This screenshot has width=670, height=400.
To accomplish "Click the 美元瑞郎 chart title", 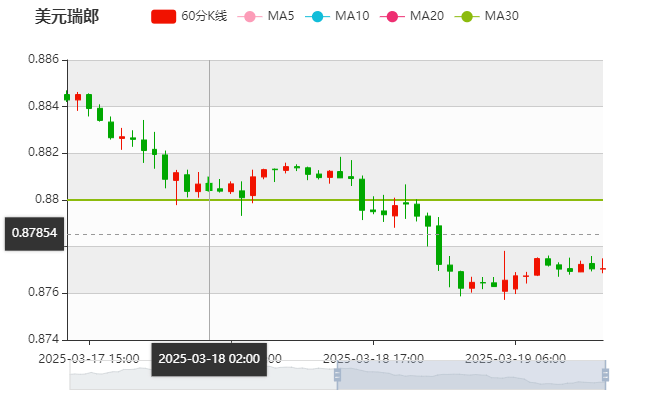I will point(66,17).
